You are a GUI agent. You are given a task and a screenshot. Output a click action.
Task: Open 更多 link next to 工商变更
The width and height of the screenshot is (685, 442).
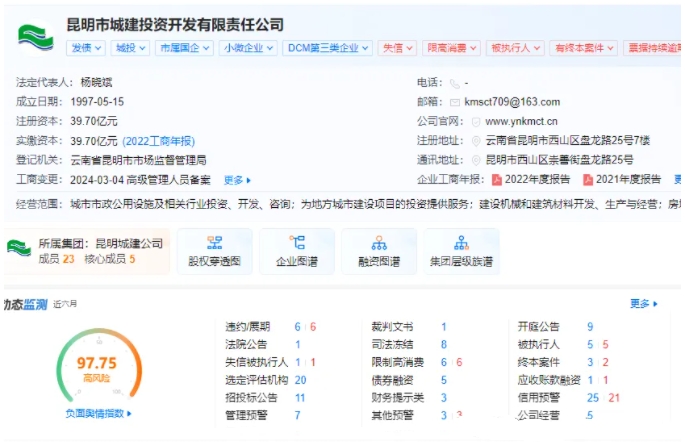(x=237, y=180)
